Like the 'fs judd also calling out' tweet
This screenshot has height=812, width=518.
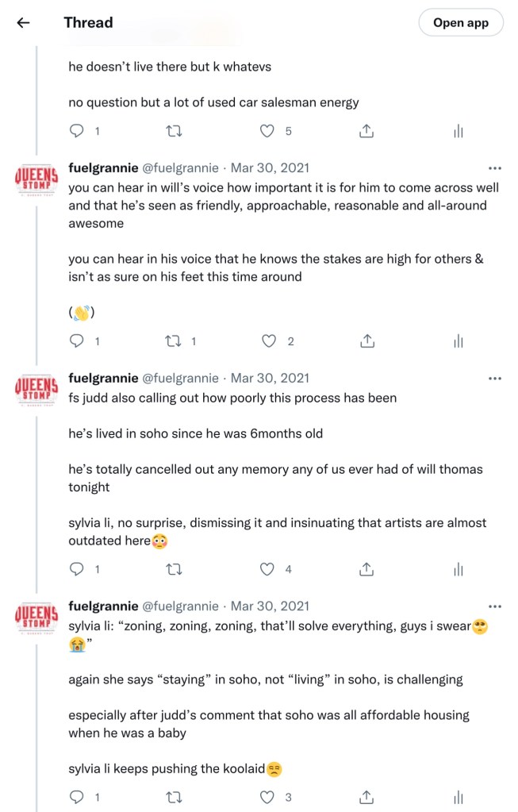pyautogui.click(x=268, y=569)
